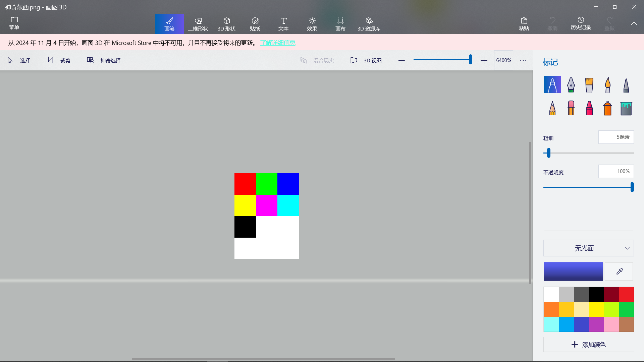Open the 3D 形状 tab
Screen dimensions: 644x362
pos(226,24)
